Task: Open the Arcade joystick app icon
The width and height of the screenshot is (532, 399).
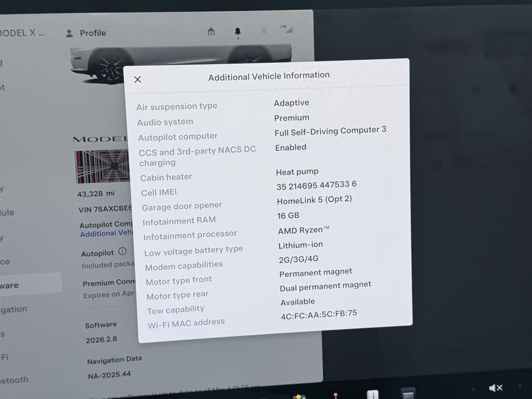Action: point(336,396)
